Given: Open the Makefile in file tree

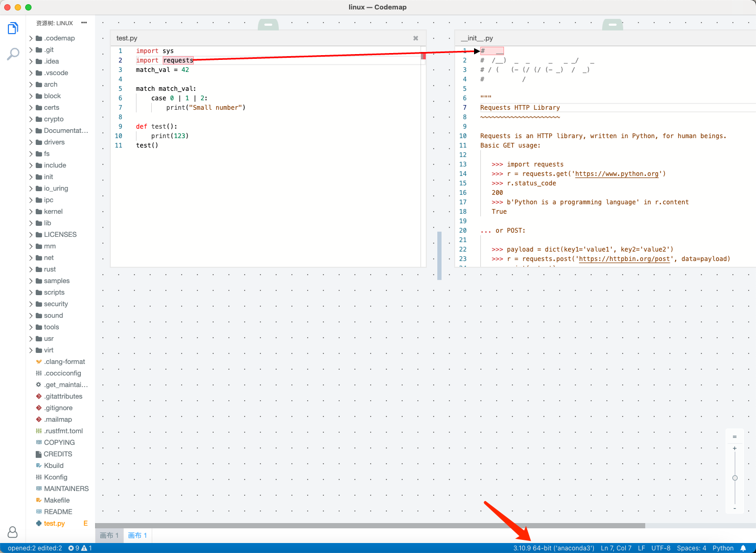Looking at the screenshot, I should click(x=57, y=500).
